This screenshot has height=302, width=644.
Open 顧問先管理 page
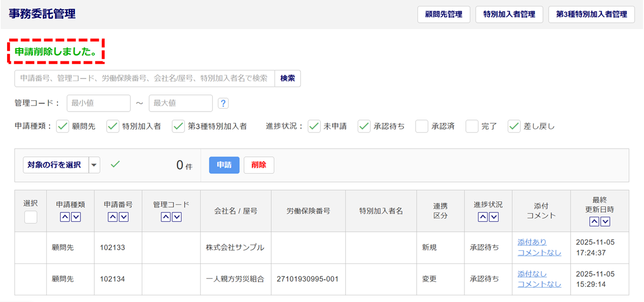443,14
